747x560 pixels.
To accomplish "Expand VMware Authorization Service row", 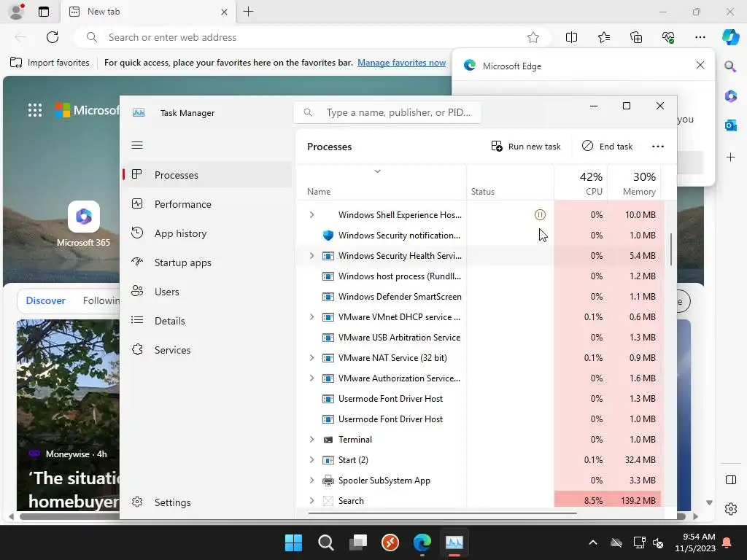I will tap(311, 378).
